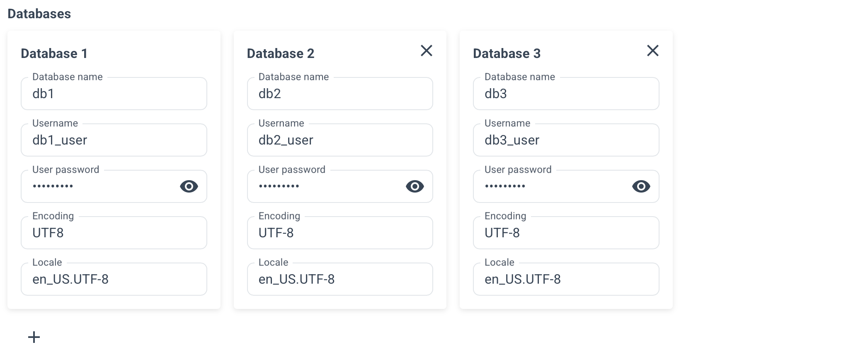Add a new database with plus icon
Viewport: 868px width, 352px height.
pos(33,338)
